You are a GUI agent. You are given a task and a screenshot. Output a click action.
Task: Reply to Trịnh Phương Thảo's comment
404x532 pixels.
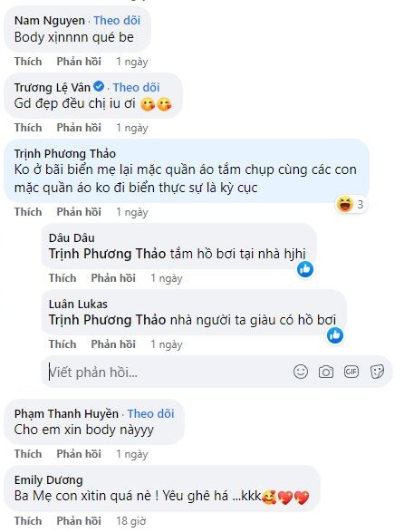tap(79, 212)
